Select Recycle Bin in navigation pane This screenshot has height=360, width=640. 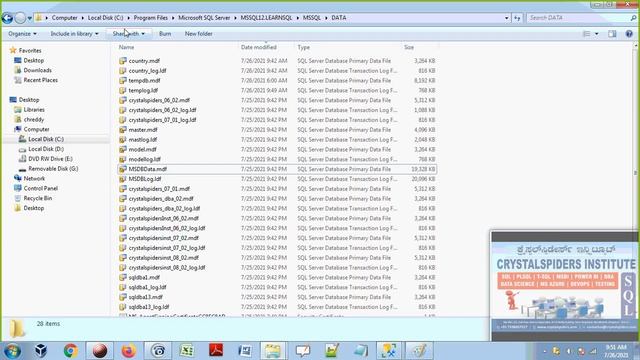pos(38,198)
